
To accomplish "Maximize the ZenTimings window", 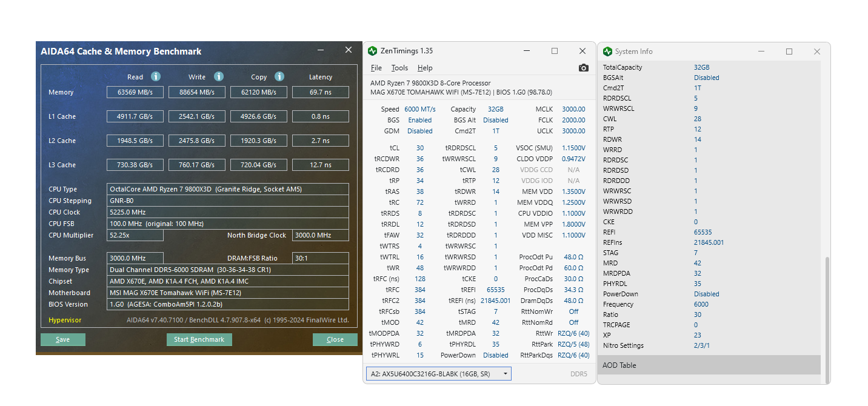I will 555,51.
